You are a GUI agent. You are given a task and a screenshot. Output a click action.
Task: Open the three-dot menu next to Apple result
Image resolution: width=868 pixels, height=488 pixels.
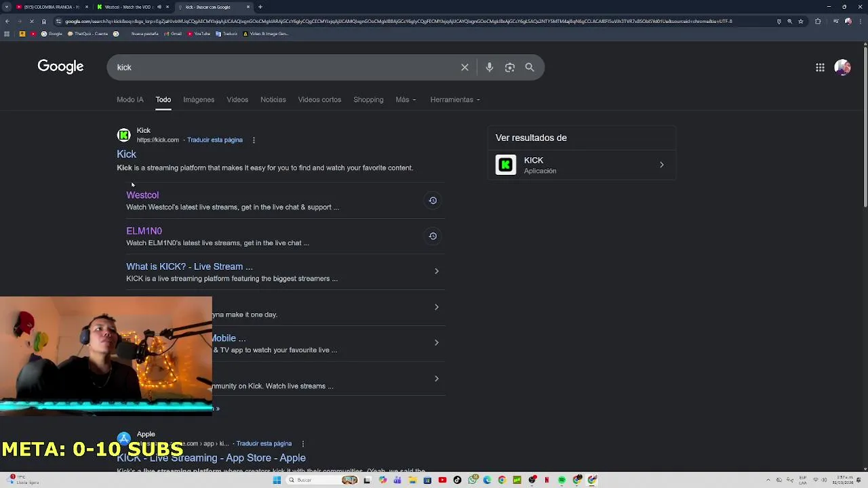click(x=303, y=443)
